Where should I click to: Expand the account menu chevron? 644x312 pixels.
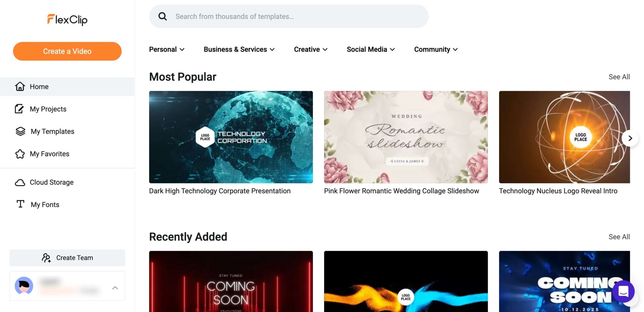pyautogui.click(x=115, y=288)
